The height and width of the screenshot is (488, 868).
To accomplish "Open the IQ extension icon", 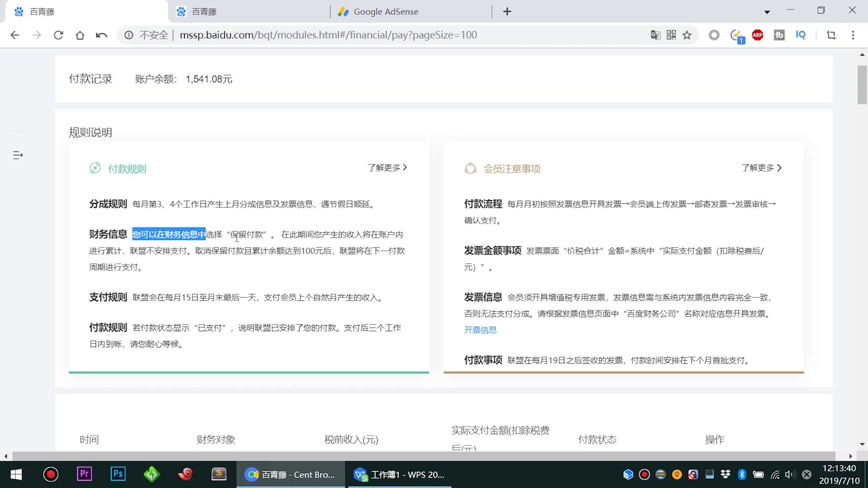I will point(801,35).
